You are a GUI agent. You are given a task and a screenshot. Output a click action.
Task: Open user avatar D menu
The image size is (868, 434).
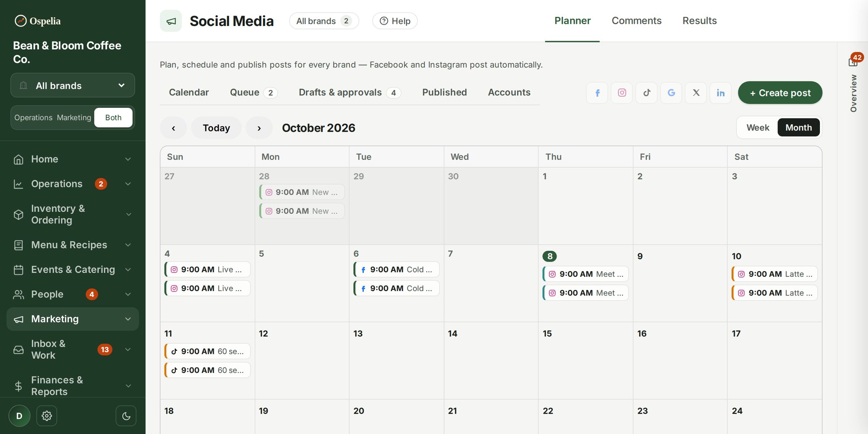click(19, 416)
